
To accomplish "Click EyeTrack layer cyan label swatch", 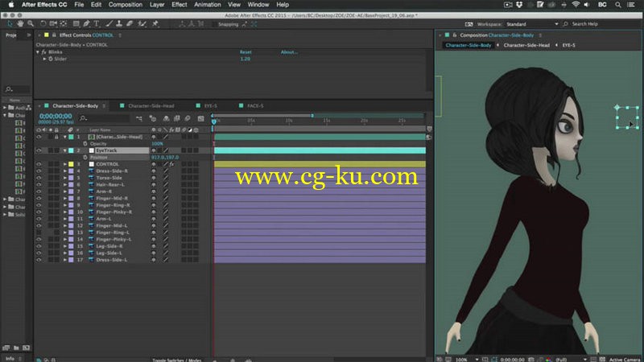I will [x=71, y=150].
